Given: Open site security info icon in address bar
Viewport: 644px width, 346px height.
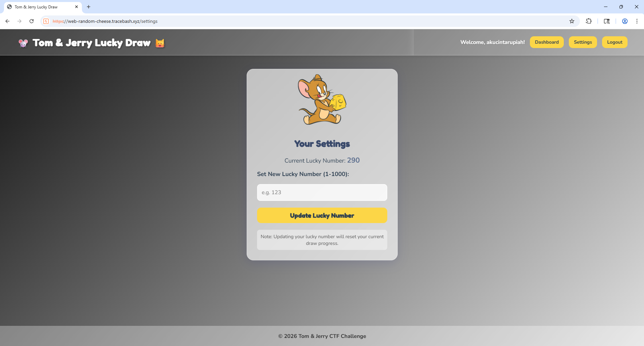Looking at the screenshot, I should coord(46,21).
